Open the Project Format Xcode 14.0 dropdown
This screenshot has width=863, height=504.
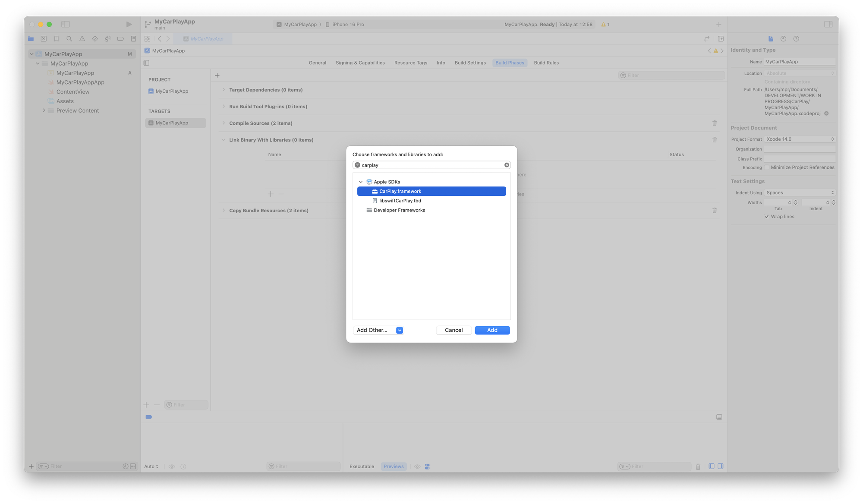800,139
